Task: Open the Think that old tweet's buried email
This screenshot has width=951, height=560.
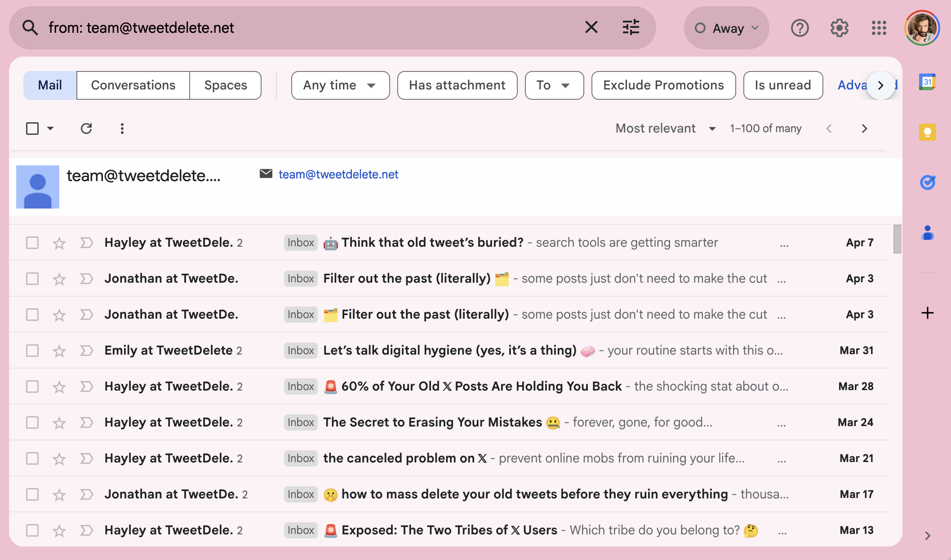Action: coord(449,243)
